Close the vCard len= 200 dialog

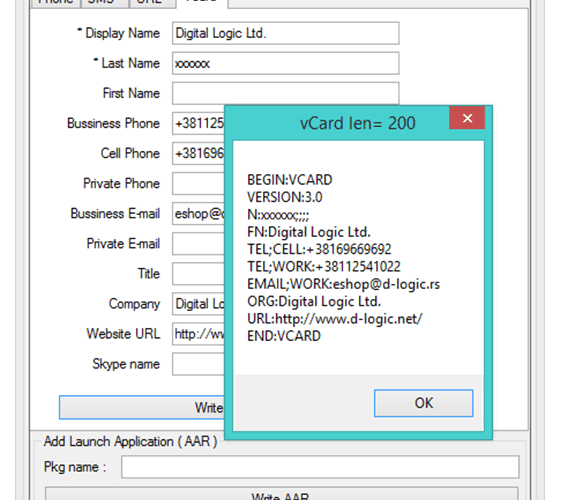(467, 118)
